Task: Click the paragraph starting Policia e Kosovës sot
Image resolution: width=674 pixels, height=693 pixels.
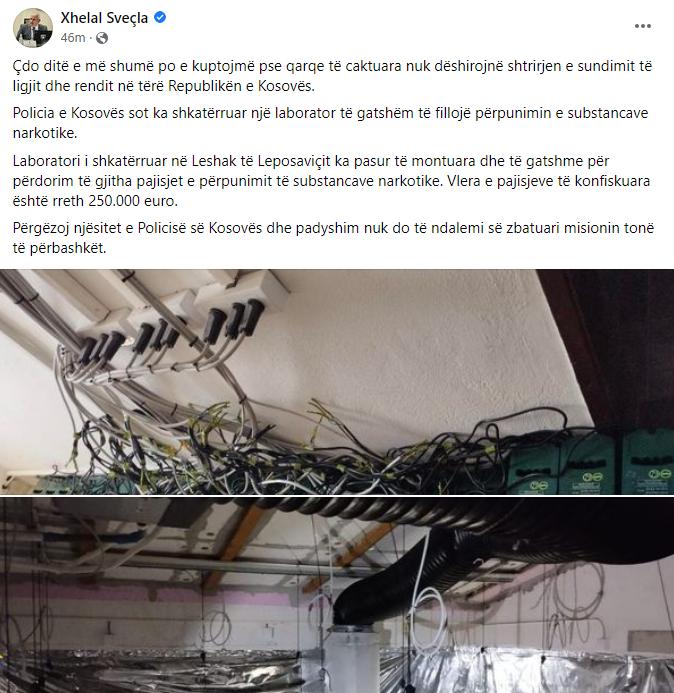Action: (x=330, y=123)
